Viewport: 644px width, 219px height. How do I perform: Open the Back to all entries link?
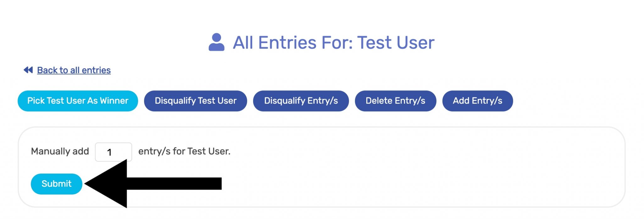click(74, 70)
